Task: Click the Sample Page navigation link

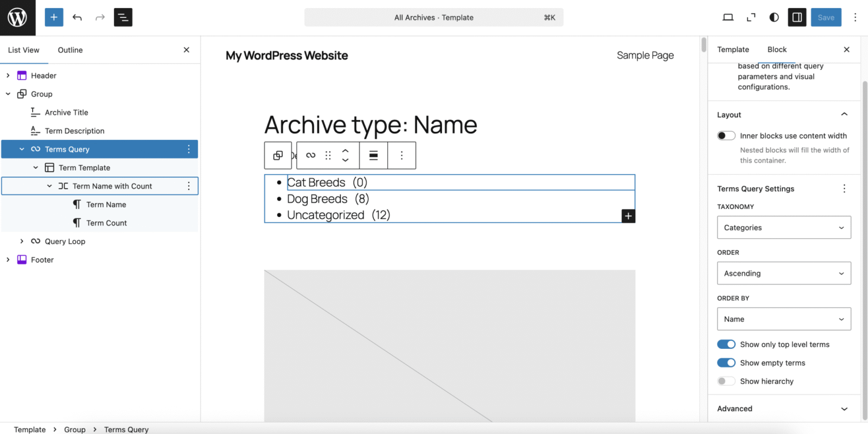Action: click(645, 55)
